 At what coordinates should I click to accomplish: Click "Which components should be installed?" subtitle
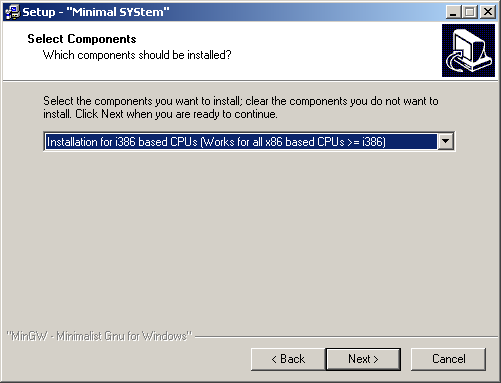pyautogui.click(x=137, y=55)
